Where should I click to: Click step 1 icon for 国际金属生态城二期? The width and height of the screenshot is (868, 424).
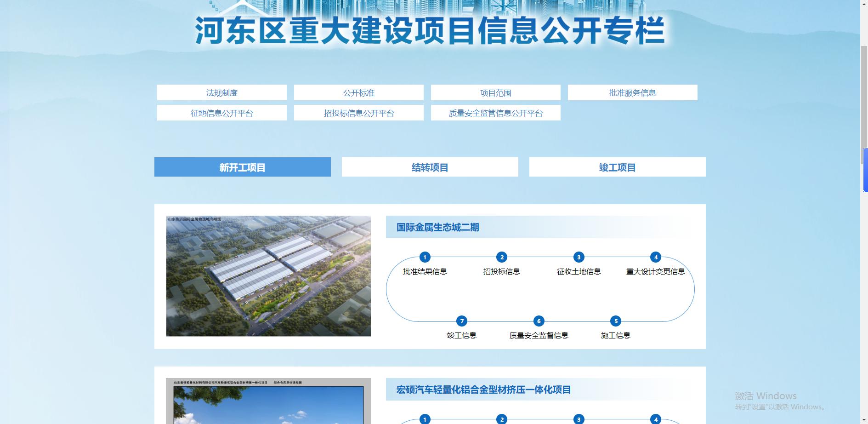tap(425, 257)
